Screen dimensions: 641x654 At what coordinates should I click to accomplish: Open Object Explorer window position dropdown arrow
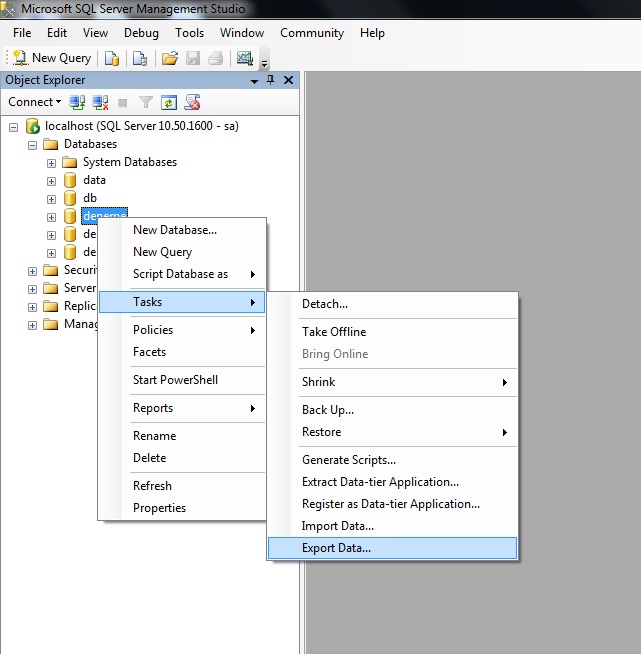[254, 81]
